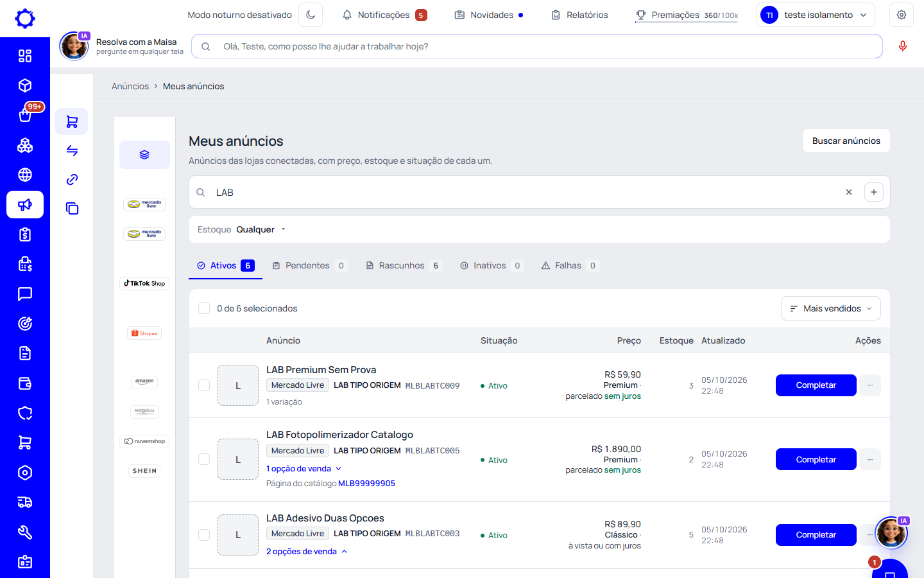Click the microphone voice input icon
The height and width of the screenshot is (578, 924).
pyautogui.click(x=903, y=46)
